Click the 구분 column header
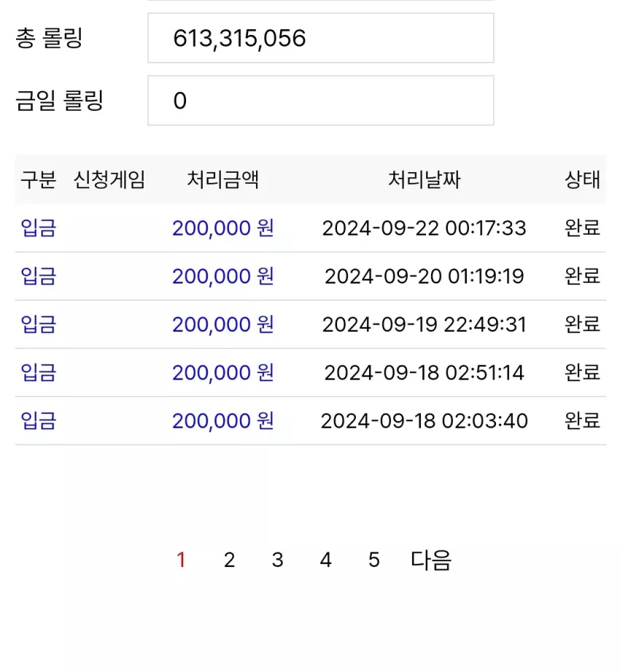 (x=39, y=179)
